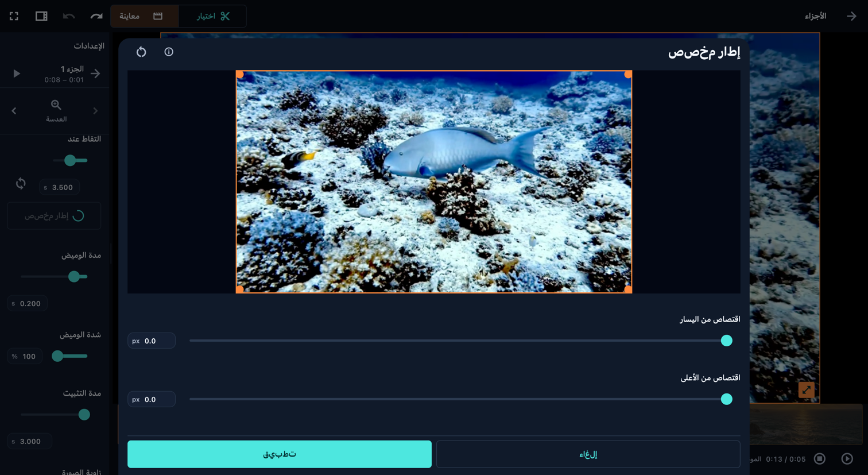The width and height of the screenshot is (868, 475).
Task: Click the stop button near the timecode
Action: 820,458
